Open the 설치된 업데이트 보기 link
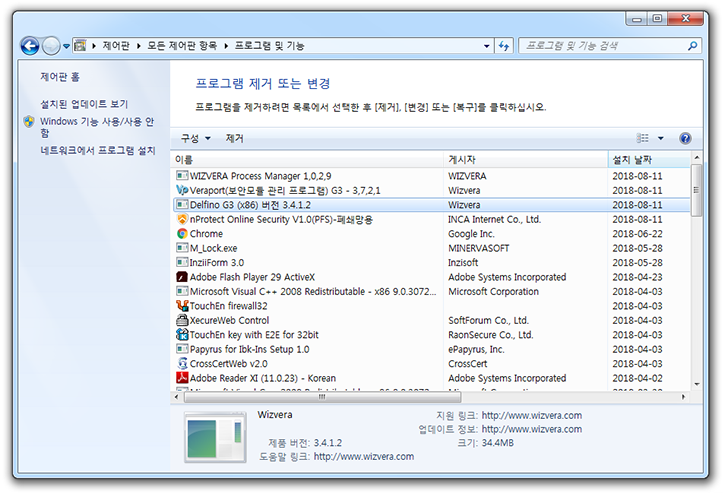Viewport: 725px width, 494px height. click(x=84, y=104)
